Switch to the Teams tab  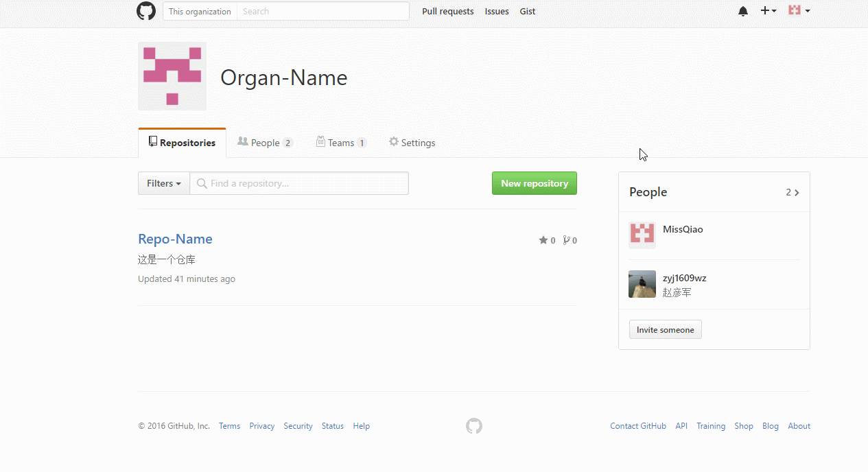[341, 143]
